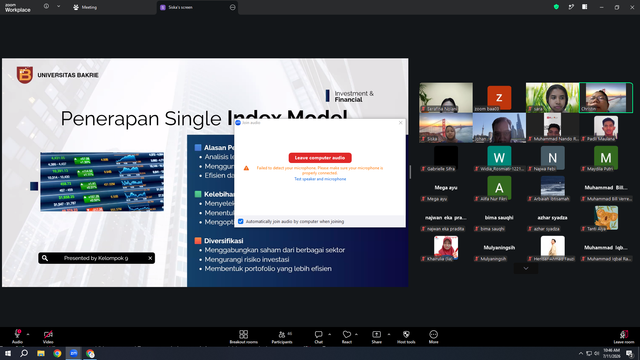Image resolution: width=640 pixels, height=360 pixels.
Task: Open Google Chrome from taskbar
Action: (x=57, y=353)
